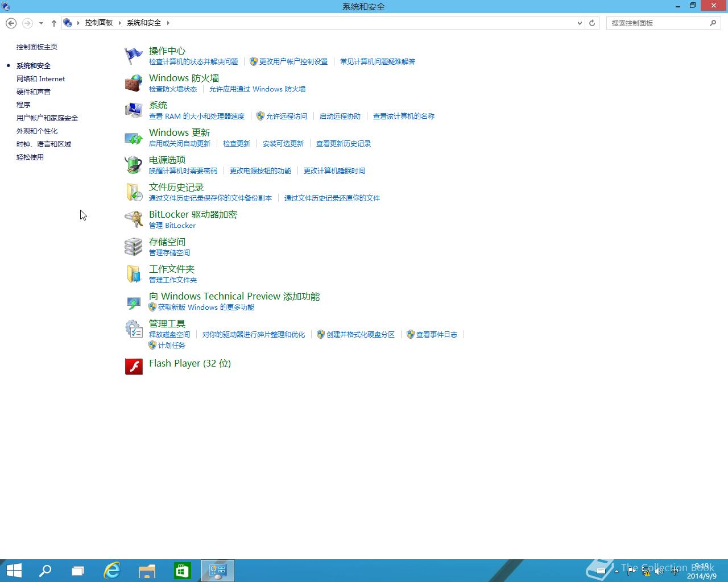Click the Windows 防火墙 brick wall icon
The height and width of the screenshot is (582, 728).
point(134,83)
